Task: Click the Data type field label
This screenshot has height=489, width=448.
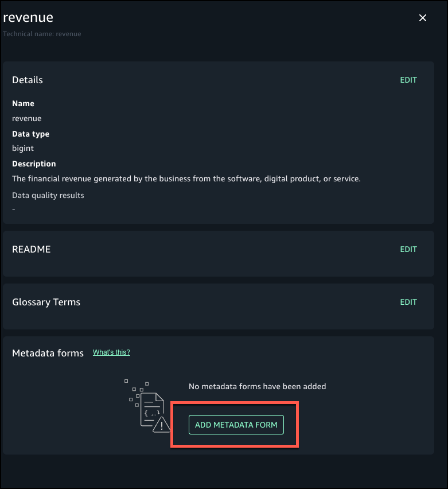Action: [30, 134]
